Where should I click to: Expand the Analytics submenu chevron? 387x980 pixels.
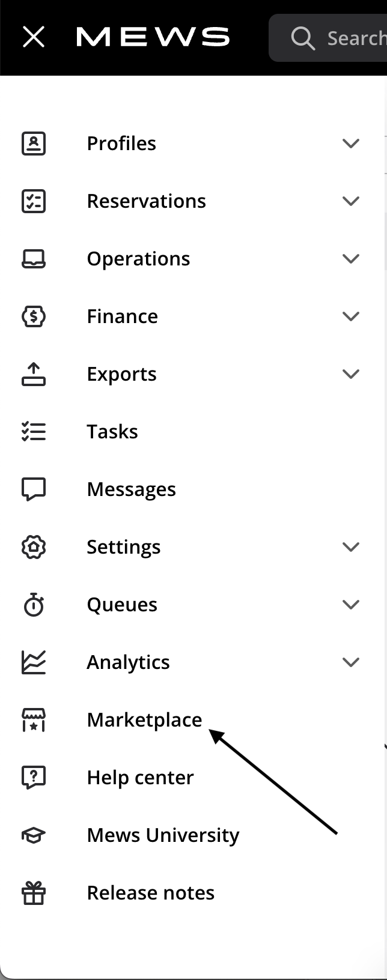[x=351, y=662]
